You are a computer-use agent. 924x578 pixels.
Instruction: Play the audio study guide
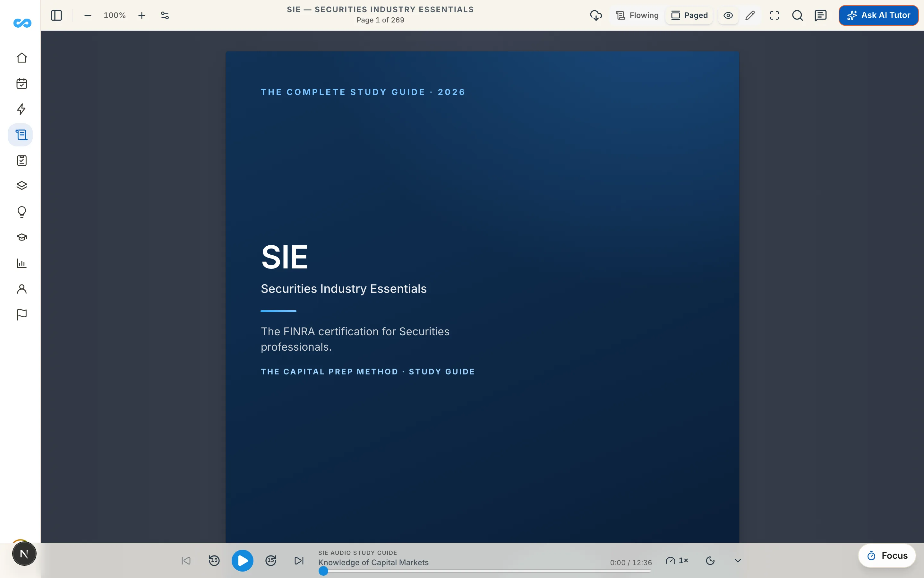point(243,561)
